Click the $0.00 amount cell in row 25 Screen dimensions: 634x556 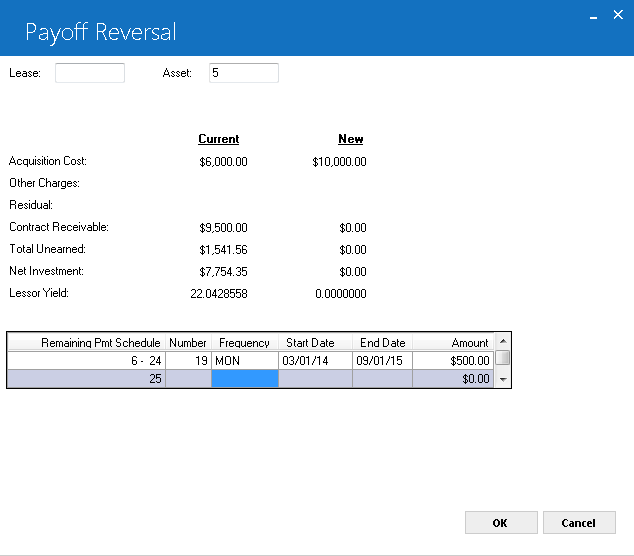(453, 379)
